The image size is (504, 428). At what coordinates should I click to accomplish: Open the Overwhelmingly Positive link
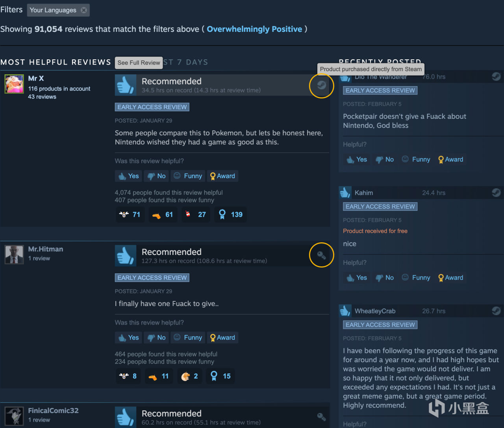254,29
